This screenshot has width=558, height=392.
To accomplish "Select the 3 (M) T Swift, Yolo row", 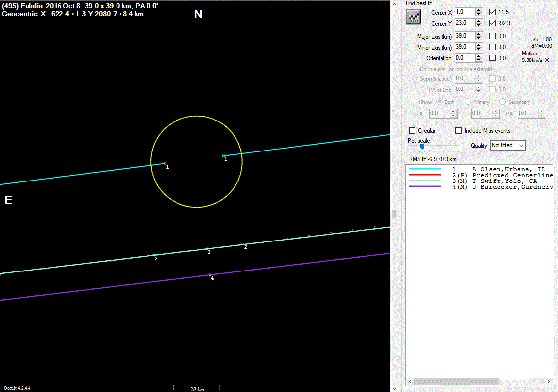I will point(479,181).
